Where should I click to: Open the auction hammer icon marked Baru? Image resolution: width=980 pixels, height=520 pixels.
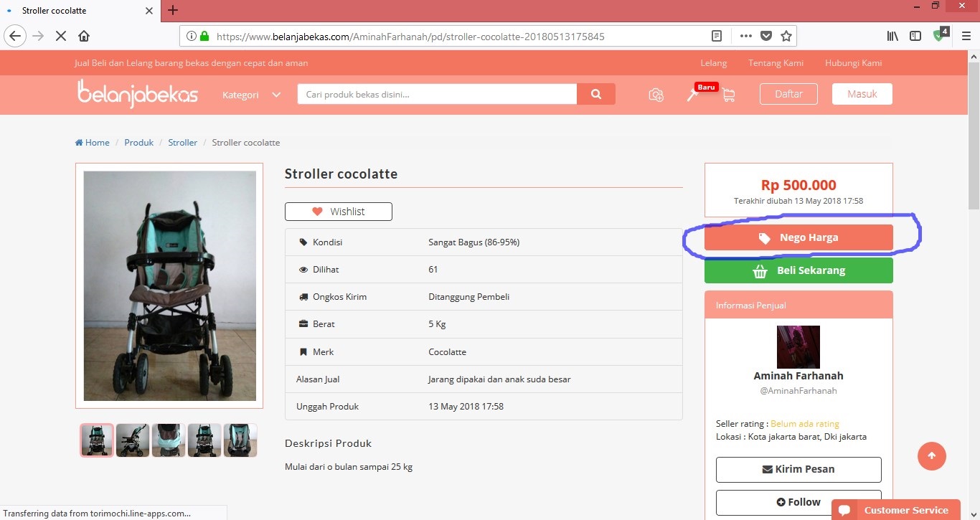tap(693, 95)
